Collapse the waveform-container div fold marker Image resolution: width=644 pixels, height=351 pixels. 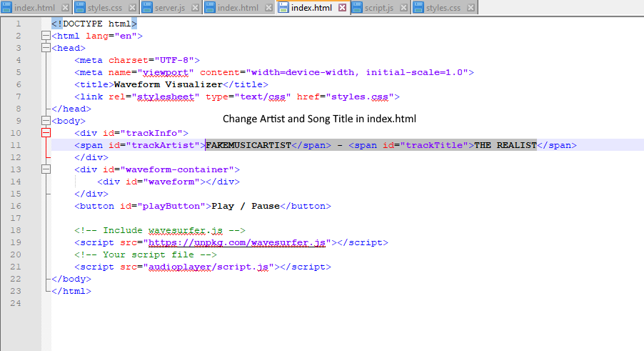click(46, 169)
